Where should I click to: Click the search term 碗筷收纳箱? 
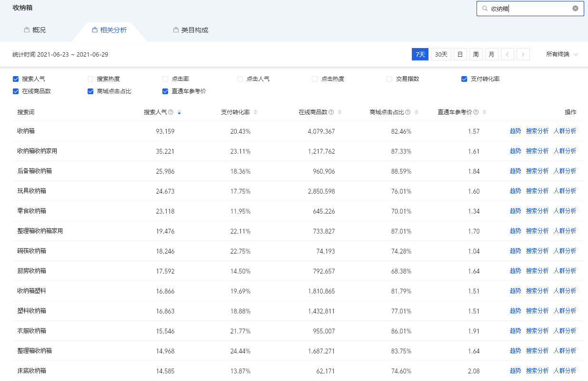pos(31,251)
